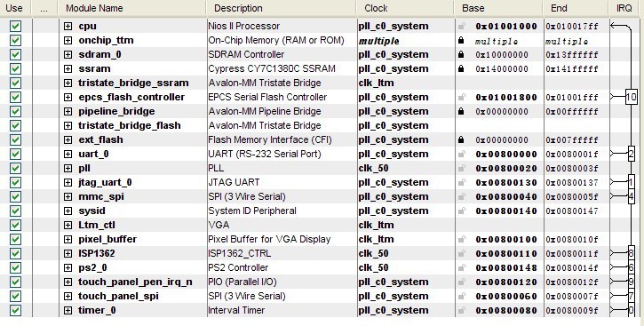This screenshot has width=644, height=326.
Task: Click the touch_panel_spi module name
Action: (118, 296)
